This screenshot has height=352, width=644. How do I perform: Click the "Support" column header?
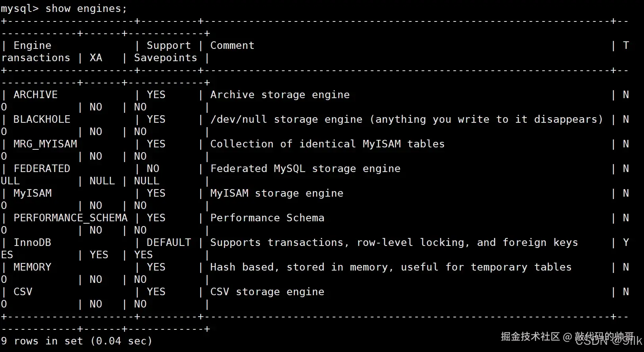click(x=169, y=46)
